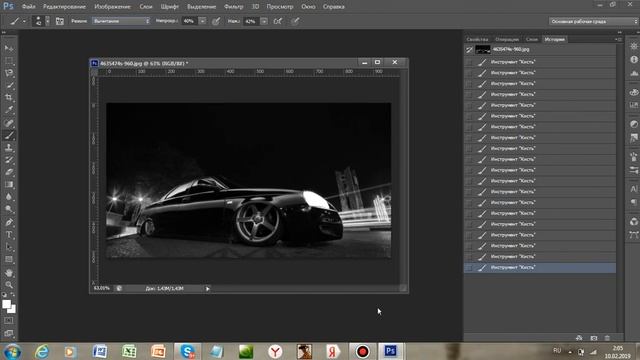Select the Healing Brush tool
The image size is (640, 360).
click(9, 123)
